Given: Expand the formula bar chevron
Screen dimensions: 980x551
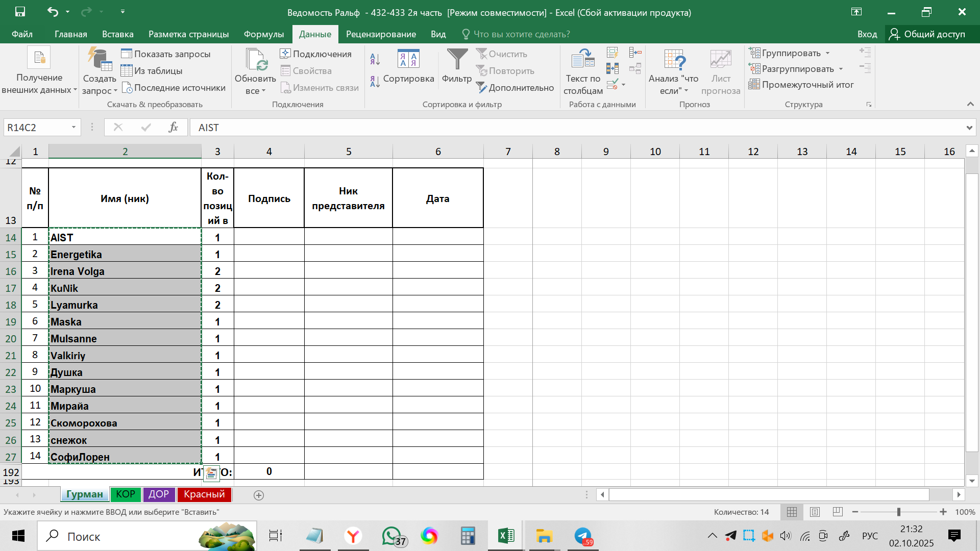Looking at the screenshot, I should 969,128.
